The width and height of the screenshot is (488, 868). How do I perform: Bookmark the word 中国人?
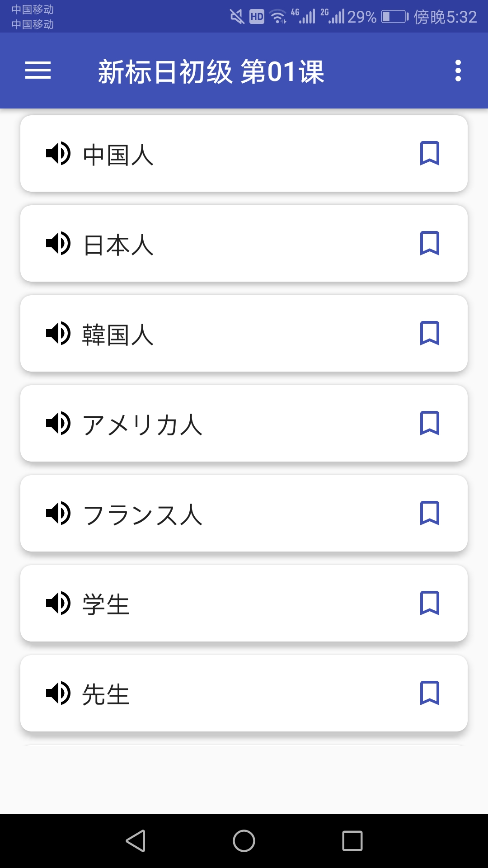pos(429,153)
